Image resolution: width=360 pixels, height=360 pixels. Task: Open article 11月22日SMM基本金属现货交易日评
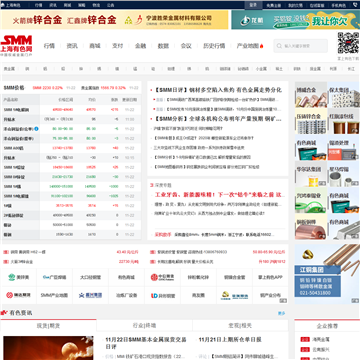pos(146,343)
